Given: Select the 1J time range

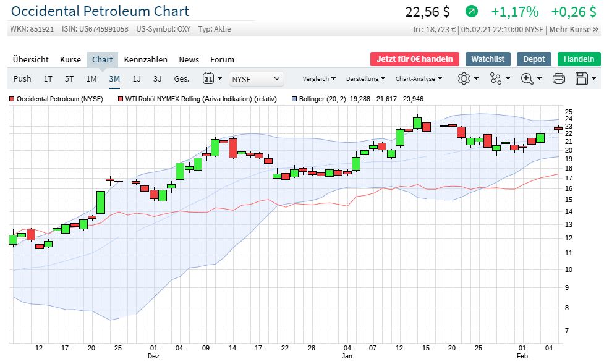Looking at the screenshot, I should pos(137,78).
